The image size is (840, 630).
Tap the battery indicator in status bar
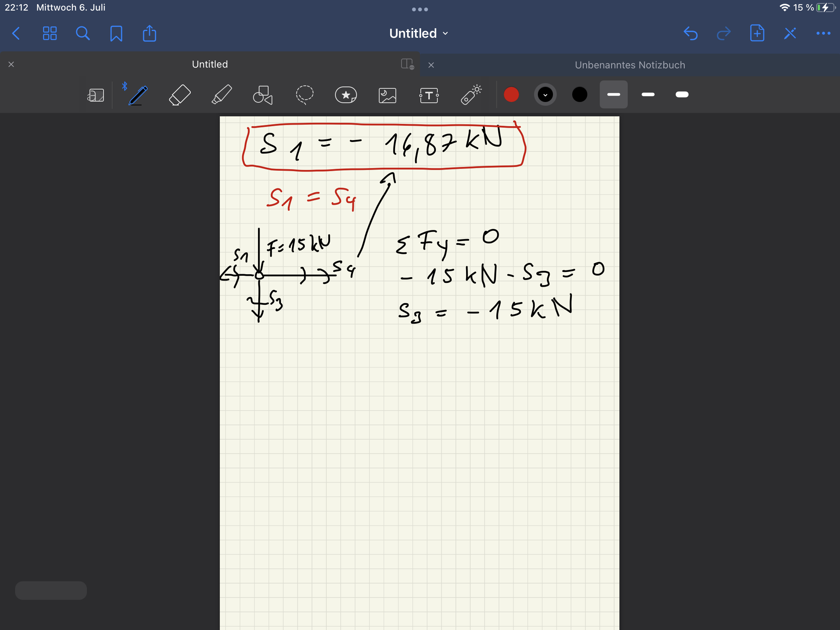(825, 8)
